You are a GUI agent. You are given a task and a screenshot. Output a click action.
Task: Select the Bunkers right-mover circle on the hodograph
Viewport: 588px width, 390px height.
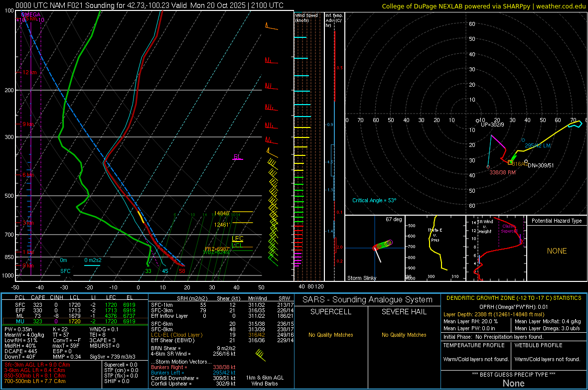pos(488,167)
